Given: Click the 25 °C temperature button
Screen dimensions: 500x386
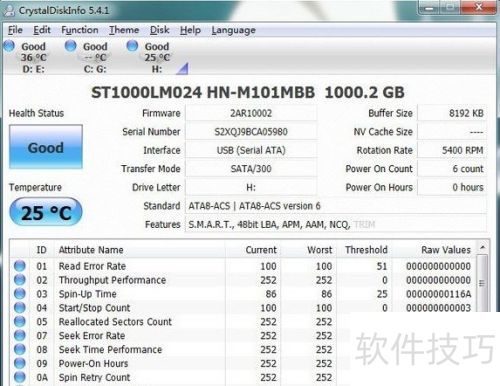Looking at the screenshot, I should [x=46, y=212].
